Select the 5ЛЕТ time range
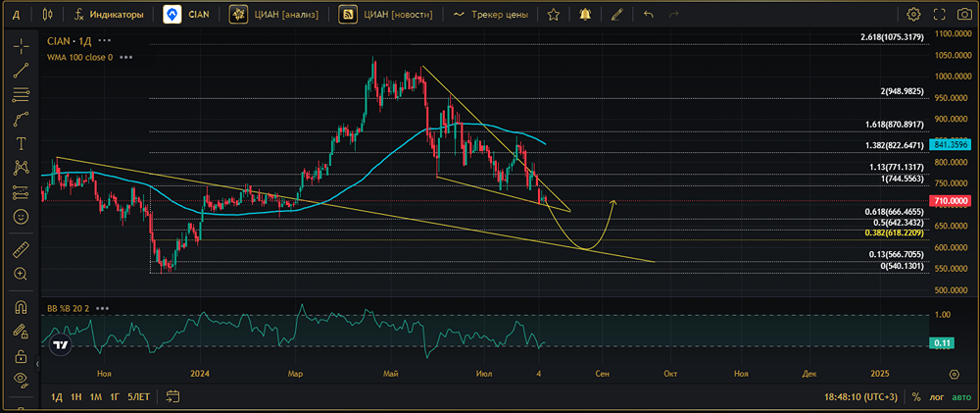The height and width of the screenshot is (413, 980). pos(138,396)
